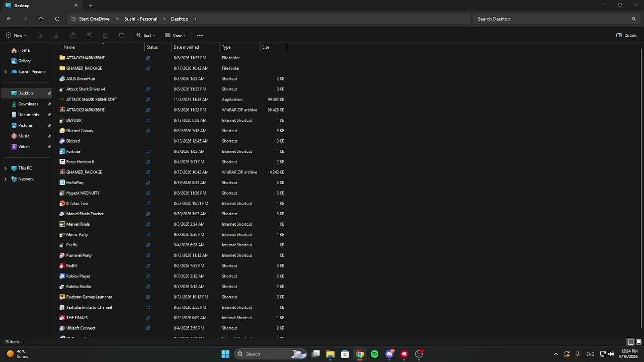Click the Rockstar Games Launcher icon
This screenshot has height=362, width=644.
[62, 297]
